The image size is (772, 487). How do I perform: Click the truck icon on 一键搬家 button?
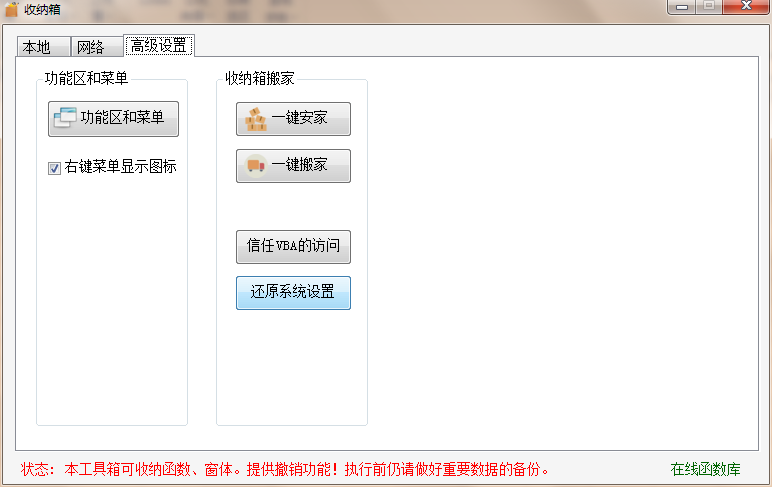256,165
